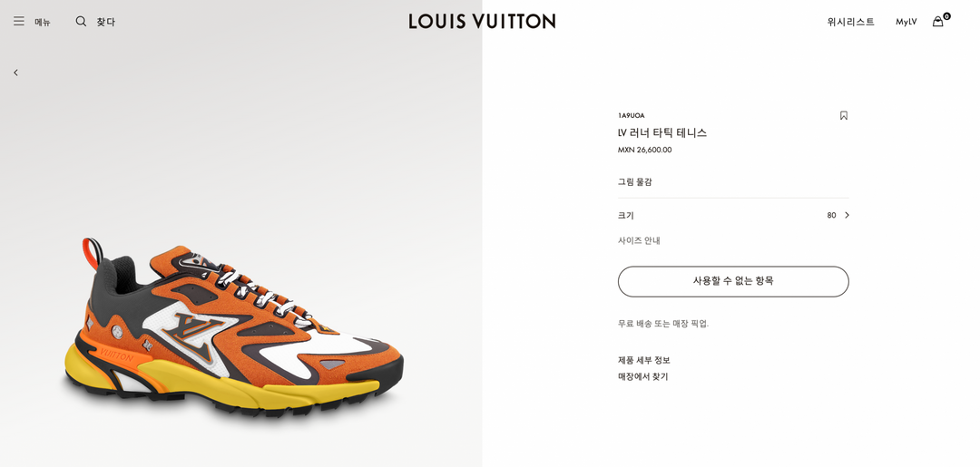Click the cart item count badge
This screenshot has width=980, height=467.
(x=946, y=16)
